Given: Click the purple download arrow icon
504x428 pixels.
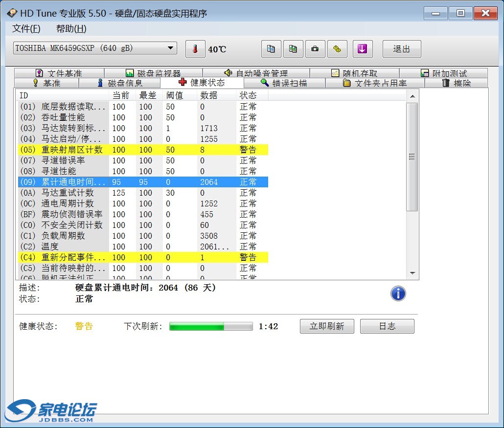Looking at the screenshot, I should pos(363,49).
